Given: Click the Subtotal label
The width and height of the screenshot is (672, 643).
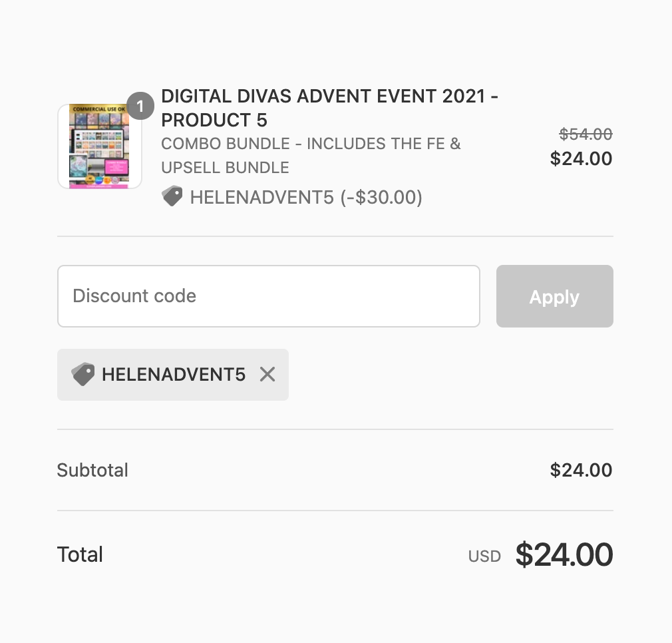Looking at the screenshot, I should pyautogui.click(x=92, y=470).
